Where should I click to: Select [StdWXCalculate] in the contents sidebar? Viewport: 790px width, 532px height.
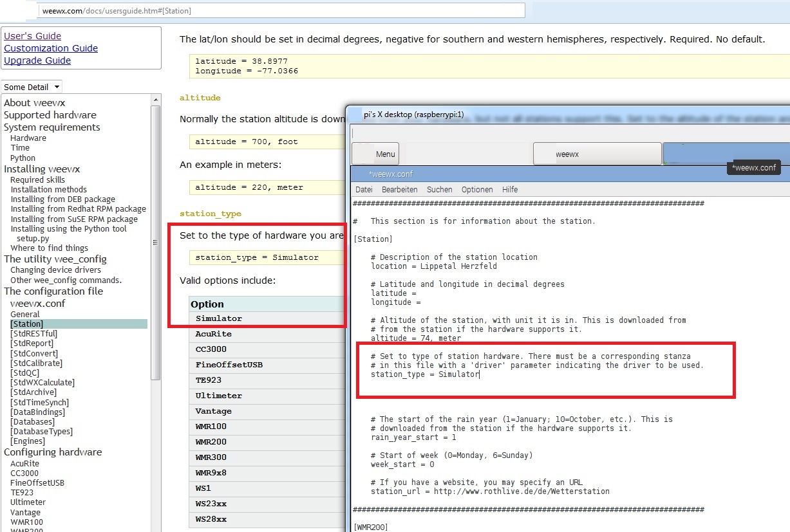(x=42, y=382)
